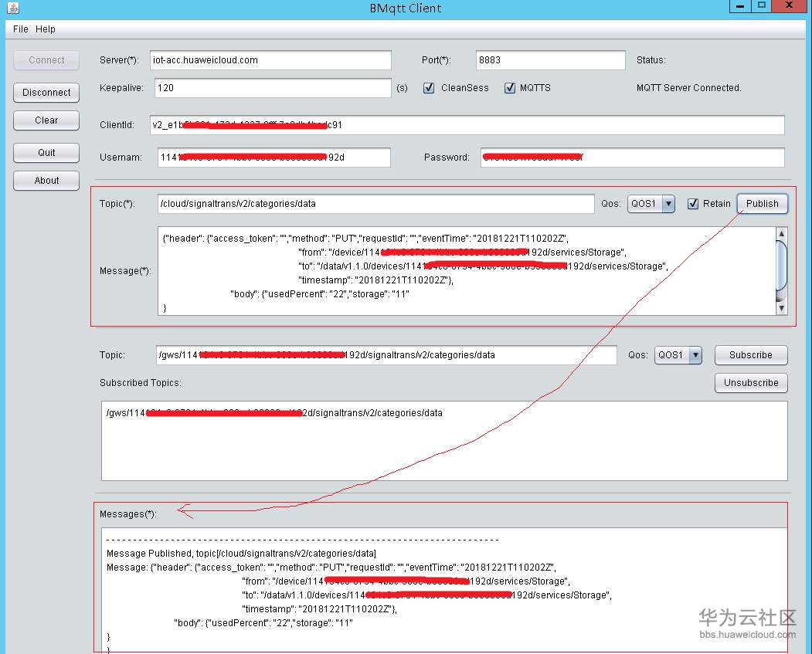Close the BMqtt Client window
The height and width of the screenshot is (654, 812).
pos(790,5)
